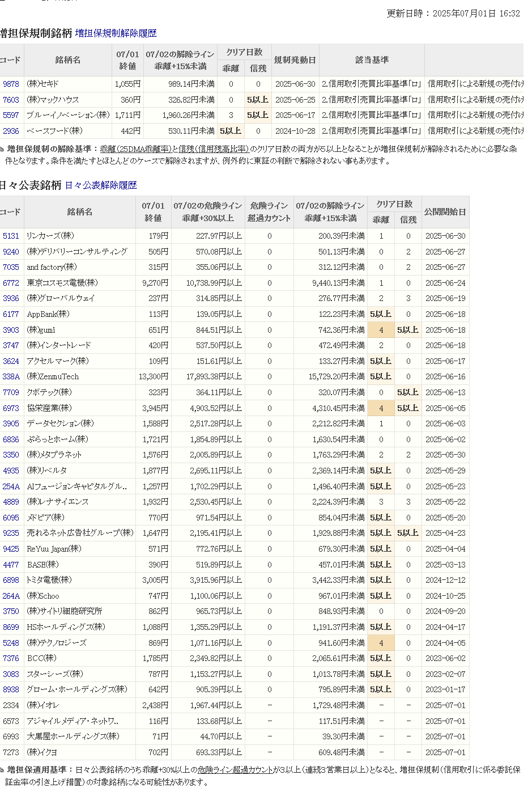Open stock code 9235 for 売れるネット広告社グループ
Viewport: 532px width, 792px height.
tap(11, 533)
